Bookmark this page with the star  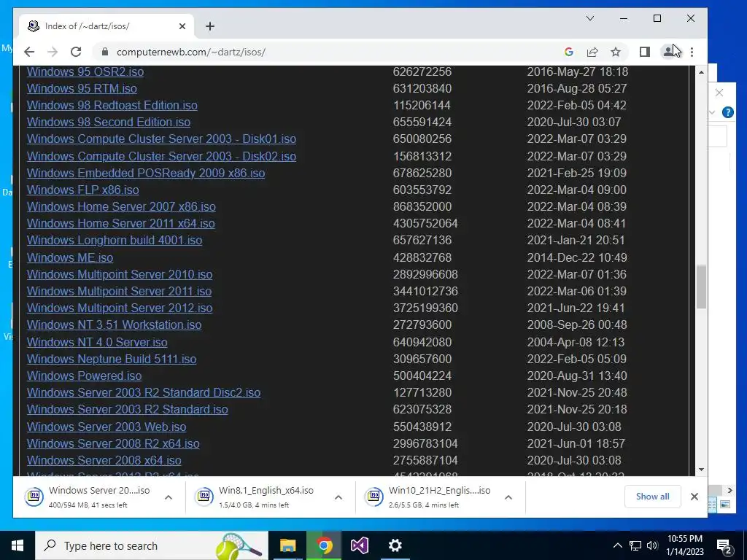pyautogui.click(x=616, y=52)
